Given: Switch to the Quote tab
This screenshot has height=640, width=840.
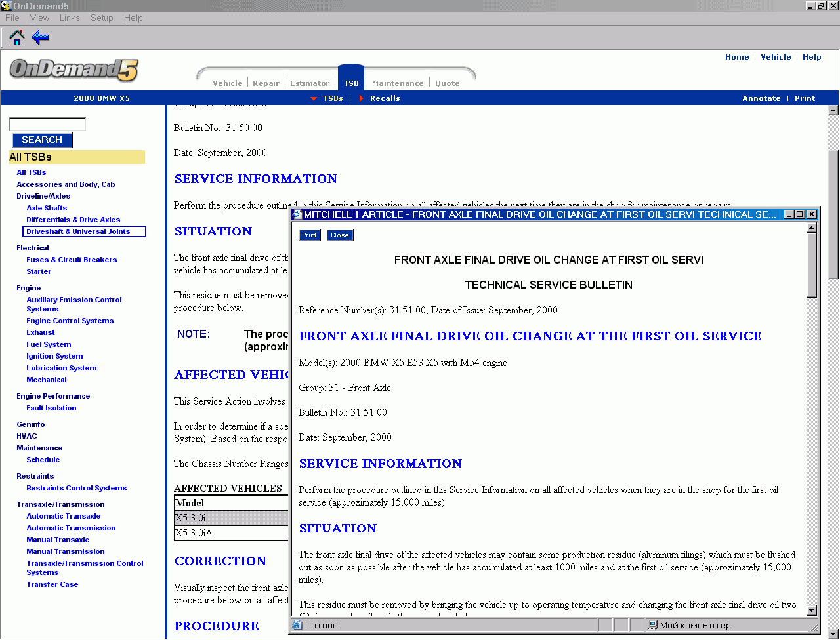Looking at the screenshot, I should (448, 83).
